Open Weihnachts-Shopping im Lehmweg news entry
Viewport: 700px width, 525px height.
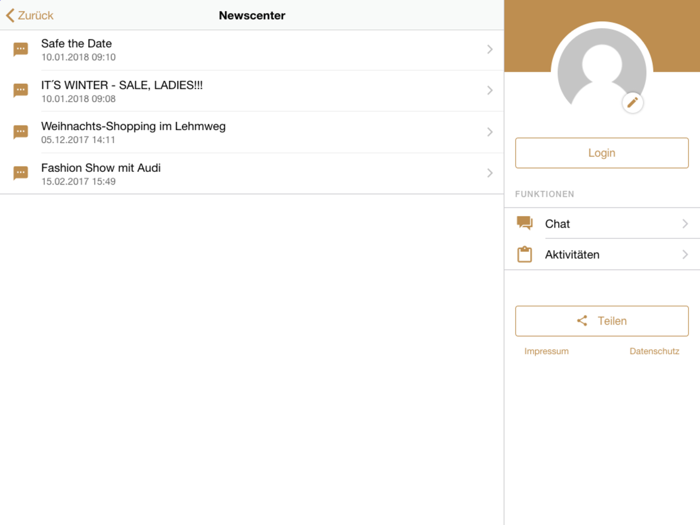pos(252,132)
